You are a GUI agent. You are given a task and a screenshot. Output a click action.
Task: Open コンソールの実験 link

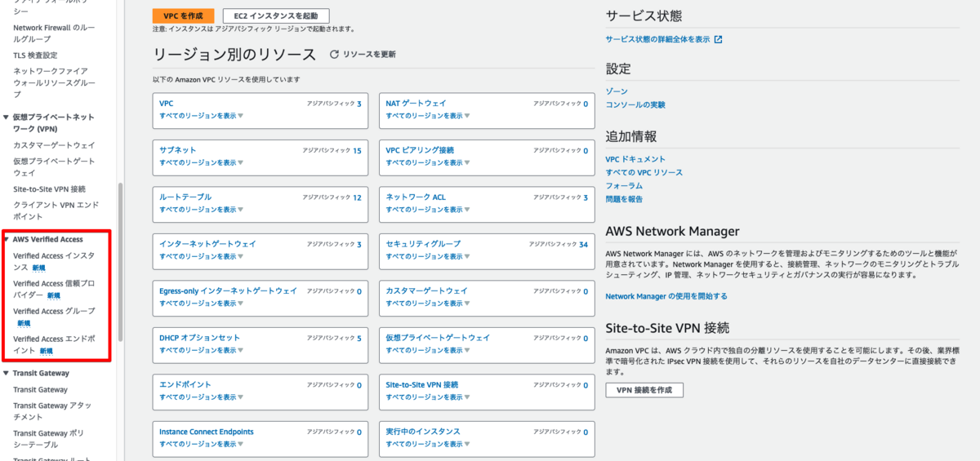coord(635,105)
